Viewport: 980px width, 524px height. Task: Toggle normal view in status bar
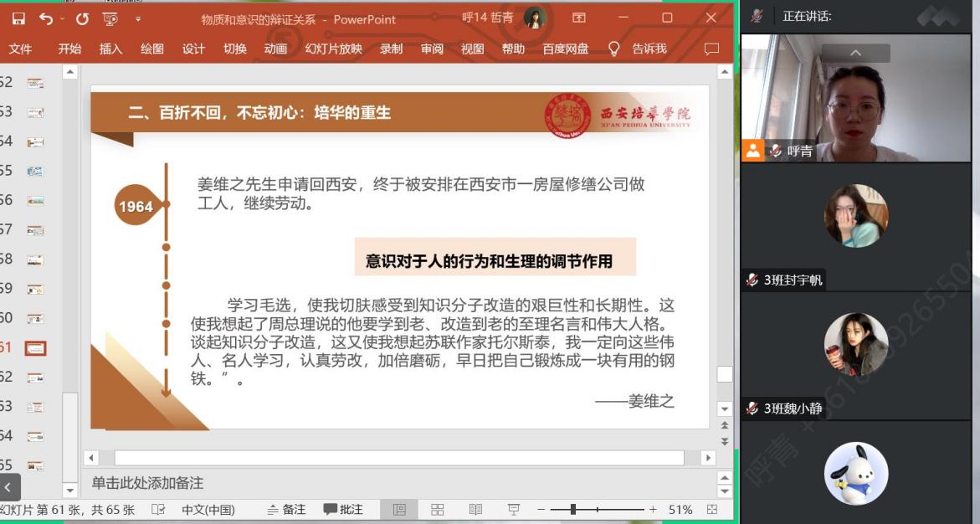(x=399, y=510)
